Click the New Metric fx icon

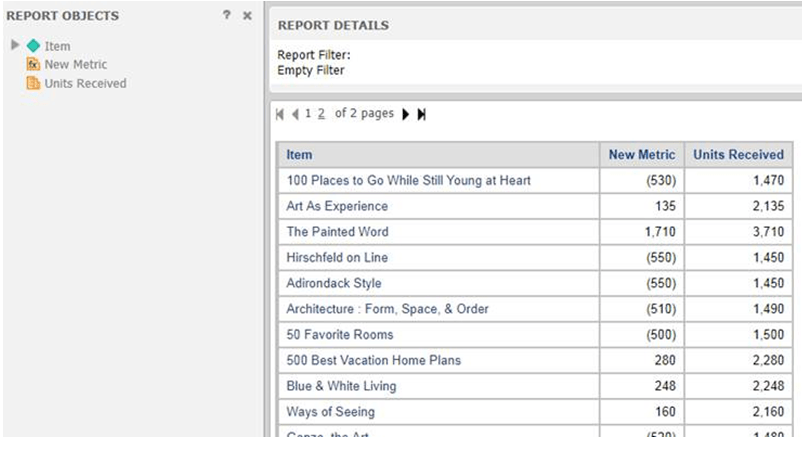coord(33,64)
